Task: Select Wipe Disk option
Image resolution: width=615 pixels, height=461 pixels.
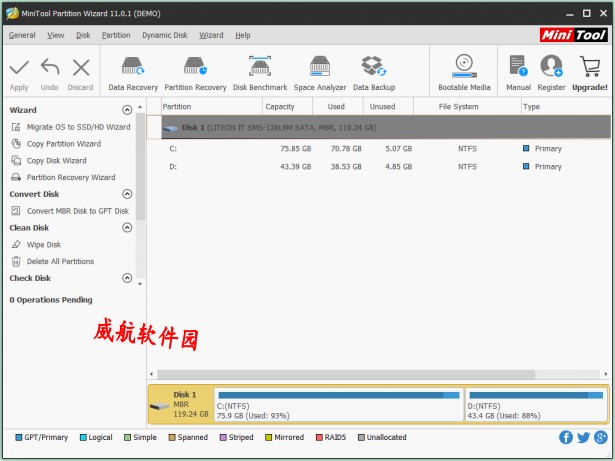Action: click(36, 244)
